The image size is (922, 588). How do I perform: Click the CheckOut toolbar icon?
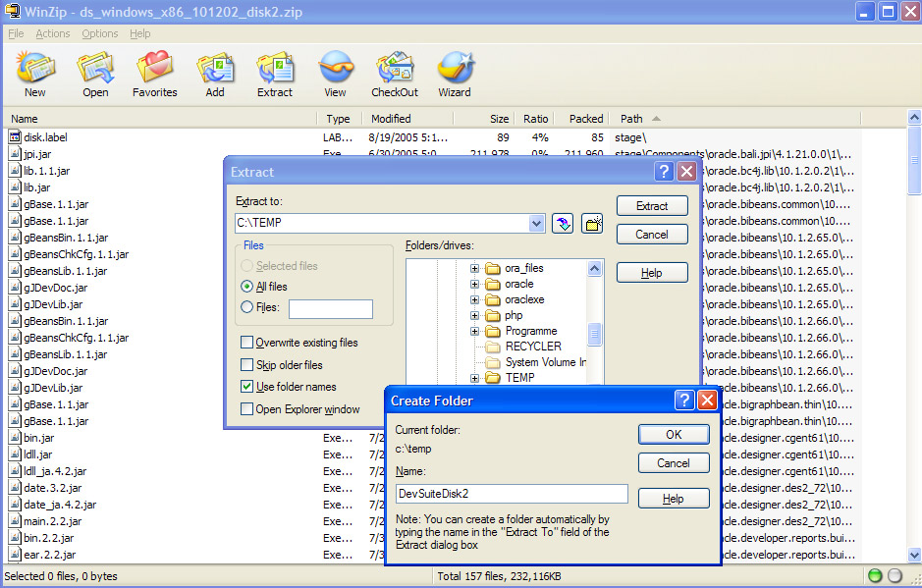pyautogui.click(x=395, y=74)
